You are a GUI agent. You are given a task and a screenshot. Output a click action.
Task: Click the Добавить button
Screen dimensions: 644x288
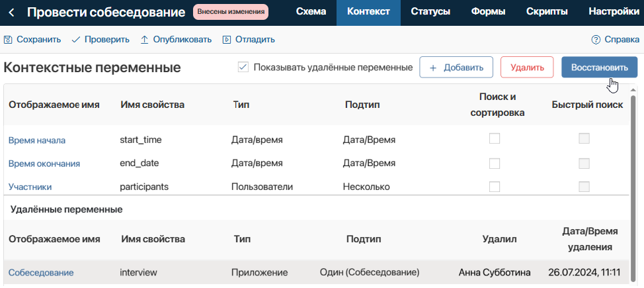point(456,68)
